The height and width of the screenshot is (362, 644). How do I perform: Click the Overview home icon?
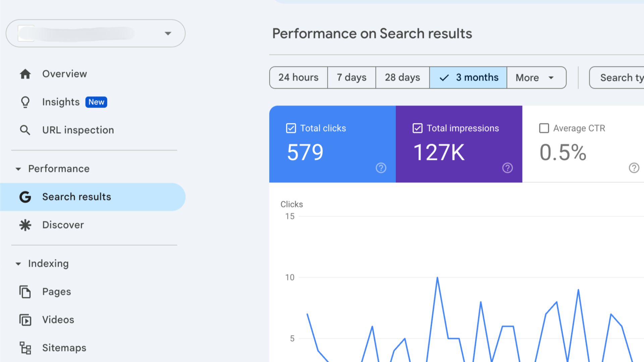pyautogui.click(x=25, y=74)
